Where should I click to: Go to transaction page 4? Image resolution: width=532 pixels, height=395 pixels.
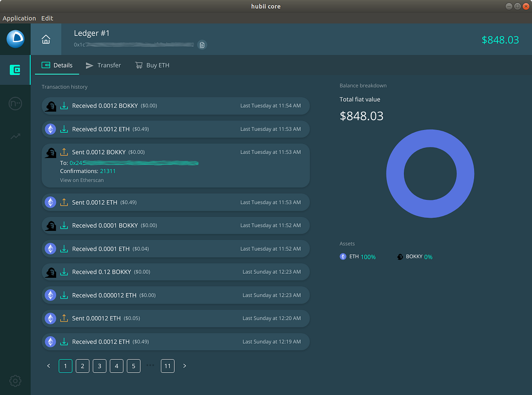pos(117,366)
